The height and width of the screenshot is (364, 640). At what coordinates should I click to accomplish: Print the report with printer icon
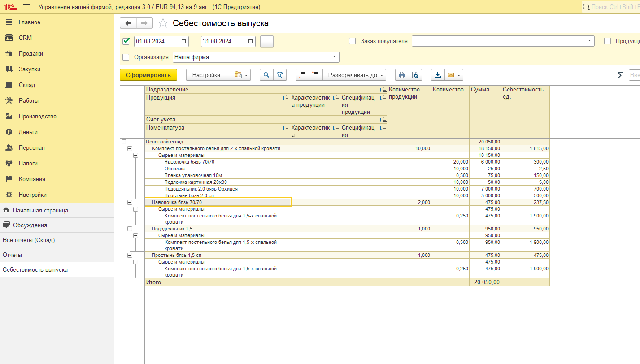click(402, 75)
